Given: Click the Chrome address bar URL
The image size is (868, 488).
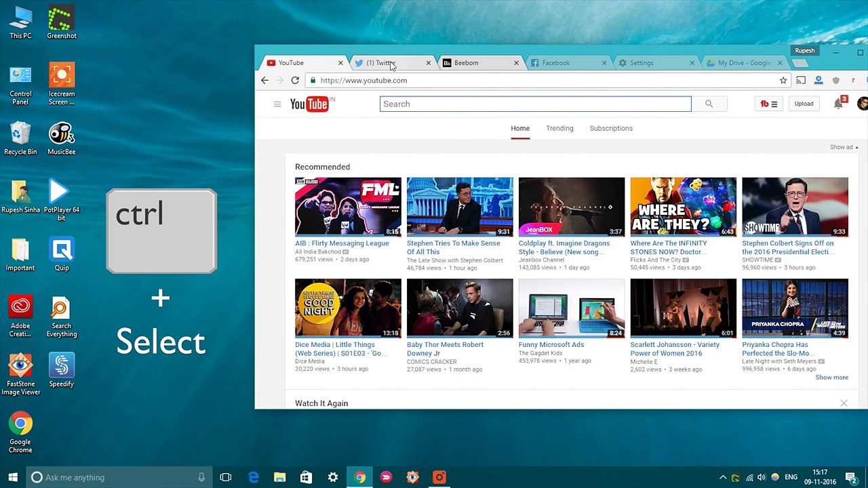Looking at the screenshot, I should 363,80.
